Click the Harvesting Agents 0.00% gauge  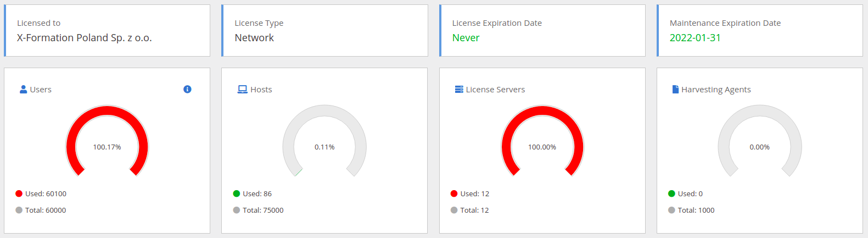click(760, 141)
